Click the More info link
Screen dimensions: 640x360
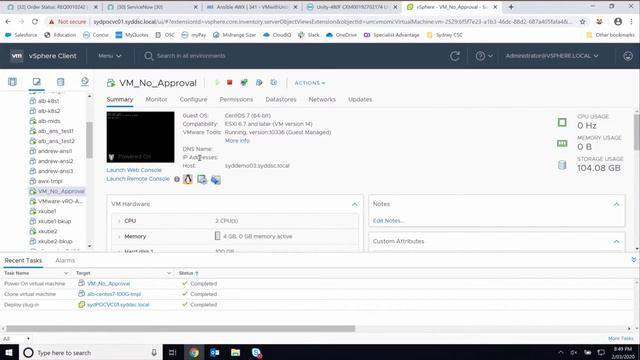pos(237,141)
